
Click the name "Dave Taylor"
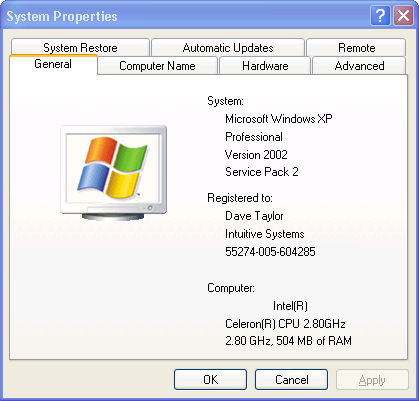tap(254, 216)
